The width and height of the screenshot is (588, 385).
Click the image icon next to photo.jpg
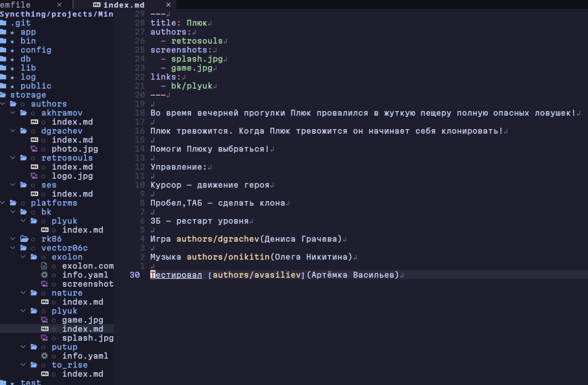pos(34,149)
